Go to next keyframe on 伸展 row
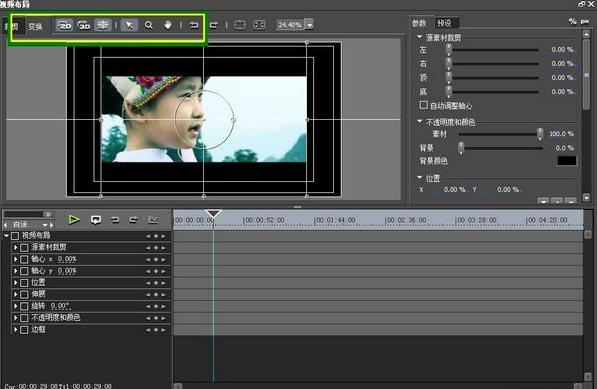 (163, 295)
